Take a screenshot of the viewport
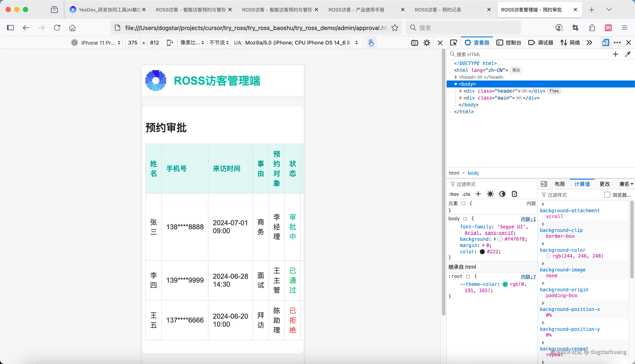The width and height of the screenshot is (635, 364). (414, 43)
